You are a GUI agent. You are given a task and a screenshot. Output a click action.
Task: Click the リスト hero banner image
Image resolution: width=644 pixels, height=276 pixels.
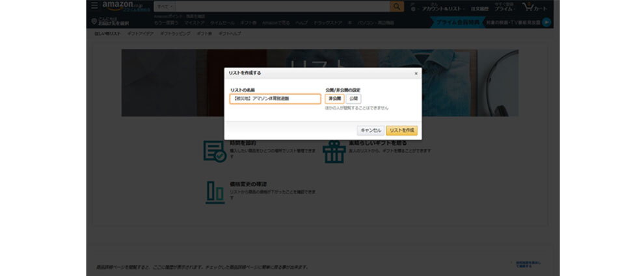(319, 83)
